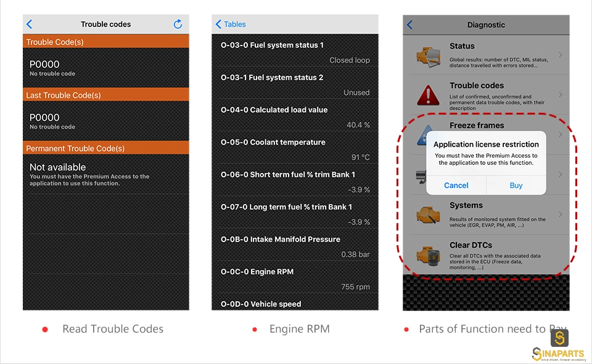Open Clear DTCs trash engine icon
Image resolution: width=592 pixels, height=364 pixels.
tap(429, 256)
